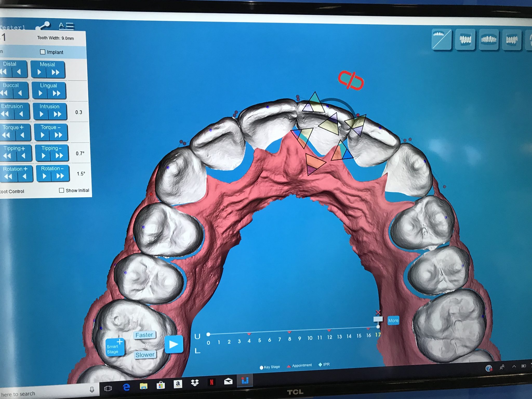Add a Smart Stage
532x399 pixels.
115,347
